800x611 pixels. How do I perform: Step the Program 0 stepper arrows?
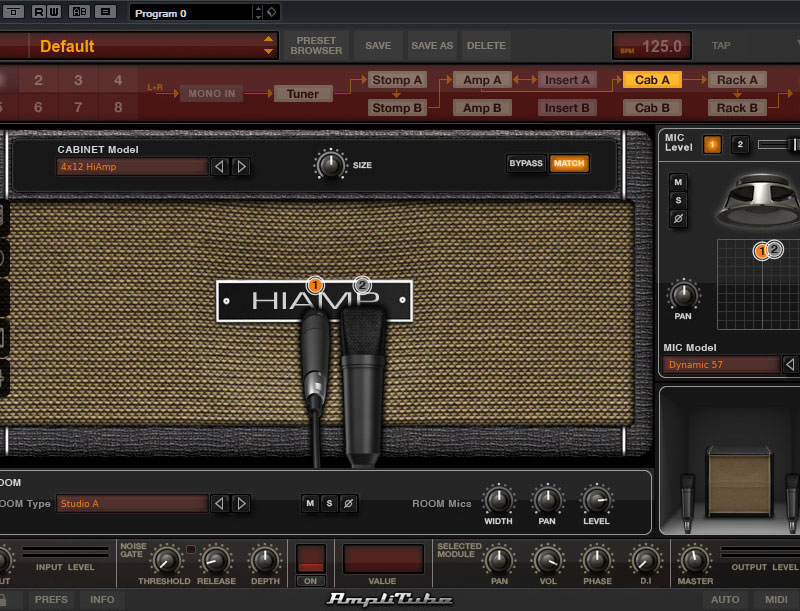pos(258,12)
